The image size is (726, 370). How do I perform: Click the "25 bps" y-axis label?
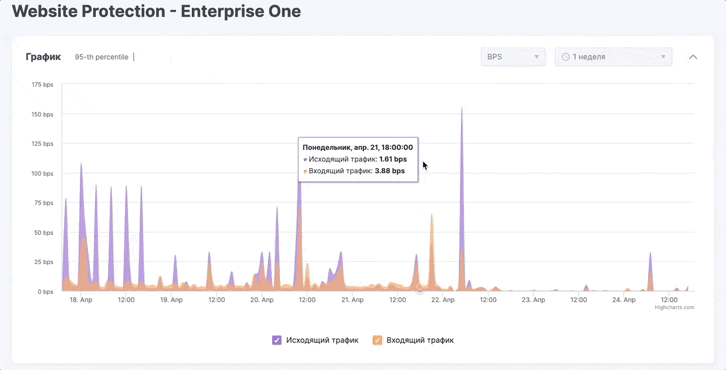coord(44,262)
